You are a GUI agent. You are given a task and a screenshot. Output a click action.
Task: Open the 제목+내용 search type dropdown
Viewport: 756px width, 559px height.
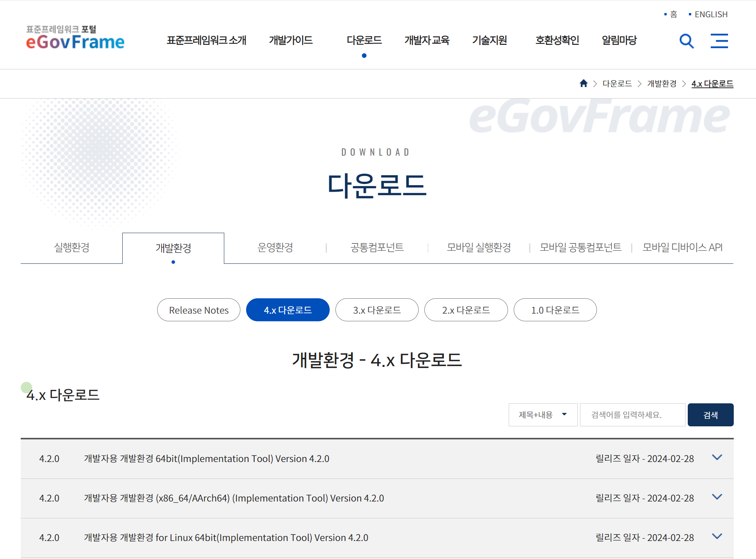[543, 414]
